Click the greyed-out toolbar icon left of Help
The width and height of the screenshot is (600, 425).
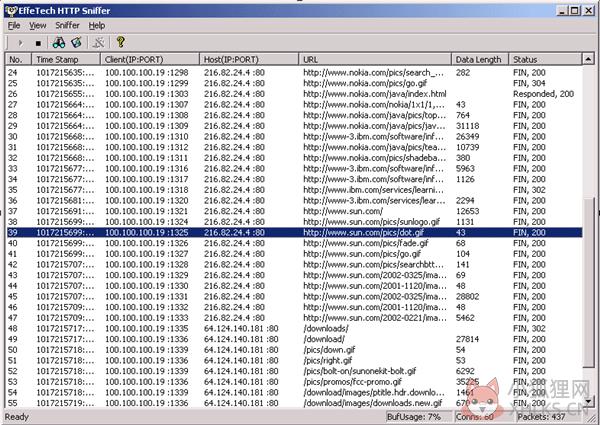point(98,42)
